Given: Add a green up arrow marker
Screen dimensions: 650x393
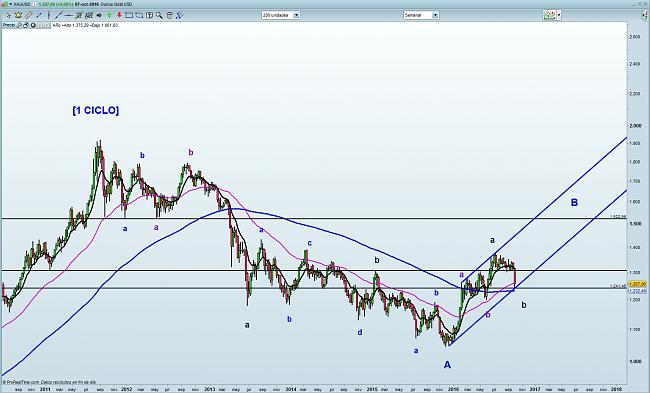Looking at the screenshot, I should [x=109, y=15].
